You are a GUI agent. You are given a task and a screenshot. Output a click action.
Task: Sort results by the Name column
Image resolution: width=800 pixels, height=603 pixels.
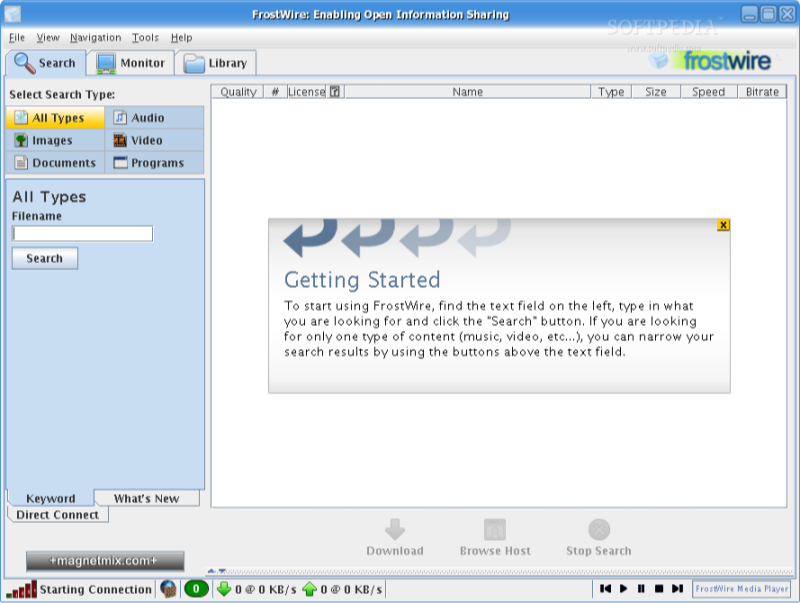point(467,92)
